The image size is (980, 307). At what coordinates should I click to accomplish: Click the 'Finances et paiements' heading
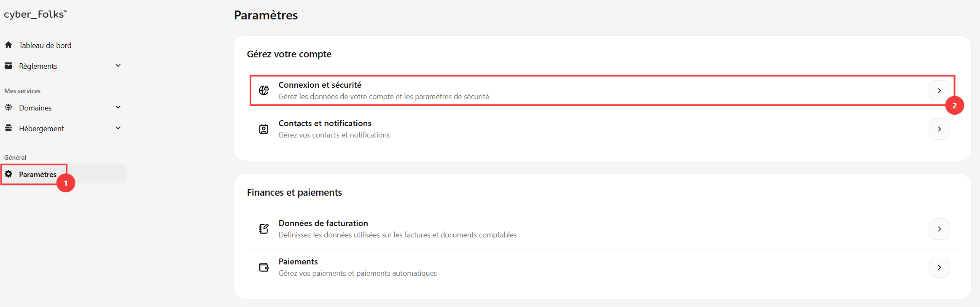pos(294,192)
